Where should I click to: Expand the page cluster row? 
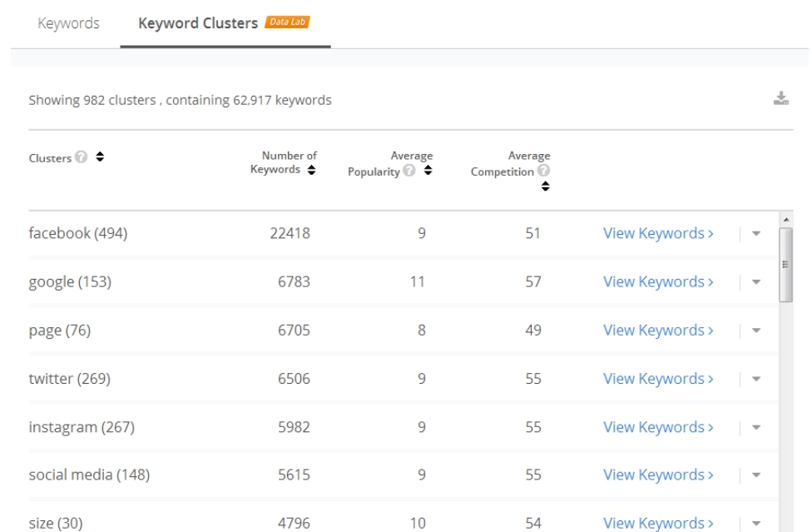point(756,331)
